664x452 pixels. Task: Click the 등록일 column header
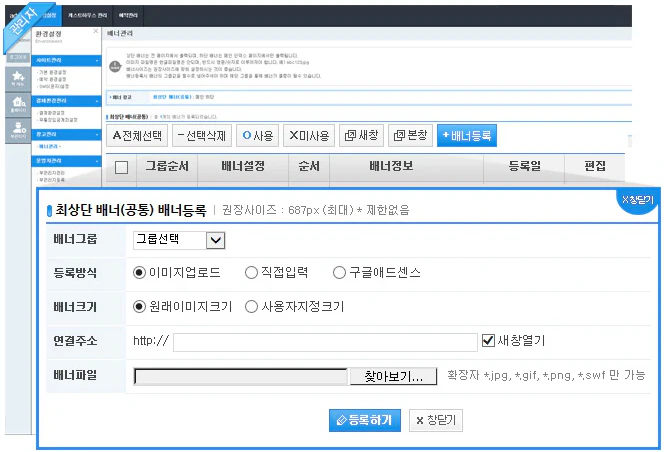pyautogui.click(x=524, y=166)
